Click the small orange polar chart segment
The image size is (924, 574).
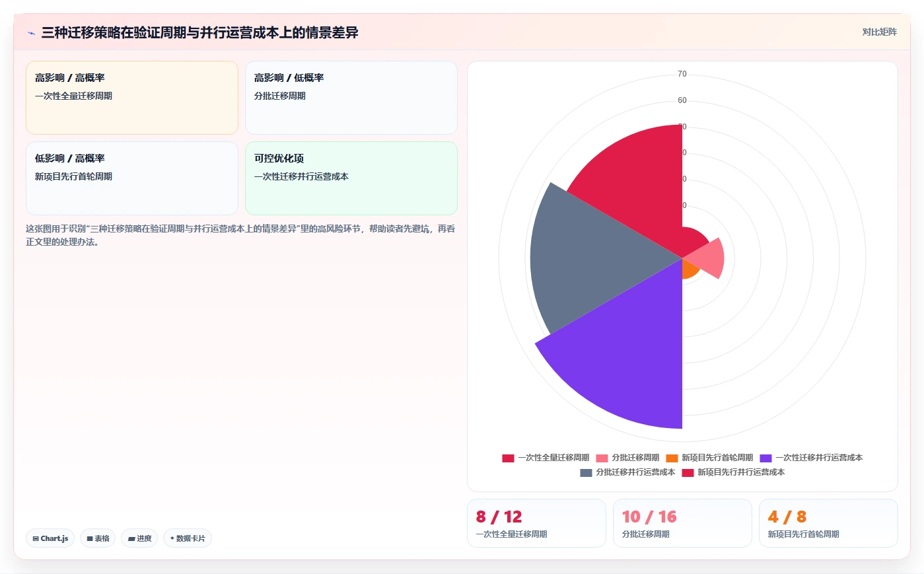click(689, 269)
